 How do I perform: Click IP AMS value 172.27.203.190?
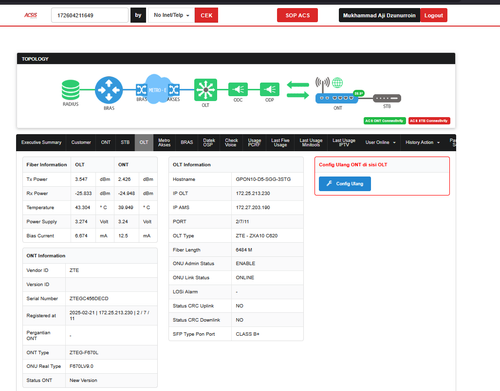tap(253, 207)
